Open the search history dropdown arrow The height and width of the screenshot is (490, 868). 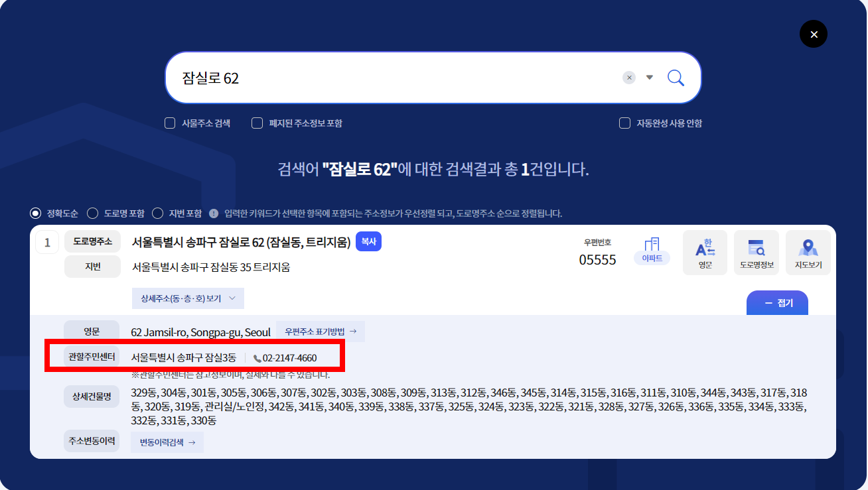[648, 78]
